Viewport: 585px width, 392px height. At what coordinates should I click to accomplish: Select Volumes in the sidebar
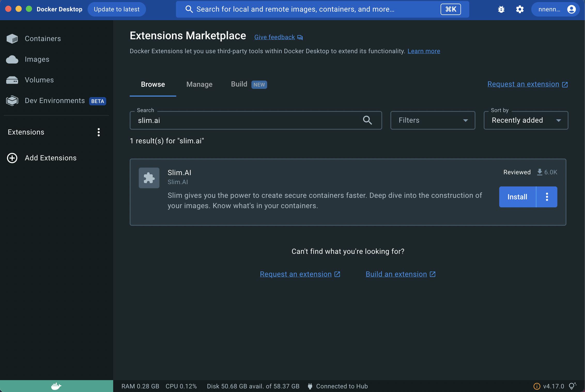click(x=56, y=80)
